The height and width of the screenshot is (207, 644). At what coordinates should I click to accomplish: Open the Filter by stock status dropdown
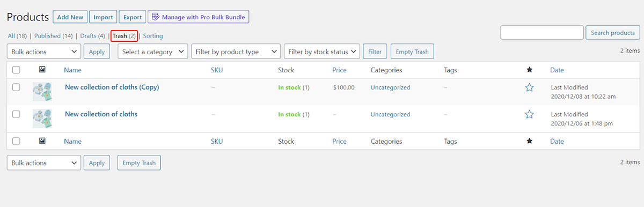pos(322,51)
